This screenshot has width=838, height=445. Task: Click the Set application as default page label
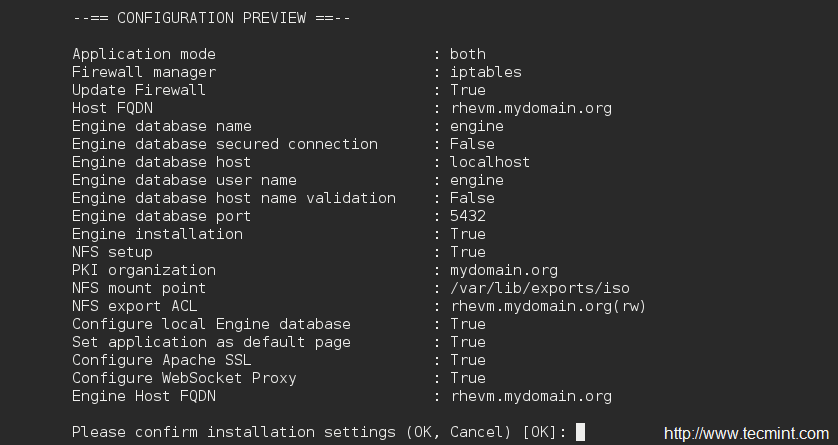click(x=211, y=342)
